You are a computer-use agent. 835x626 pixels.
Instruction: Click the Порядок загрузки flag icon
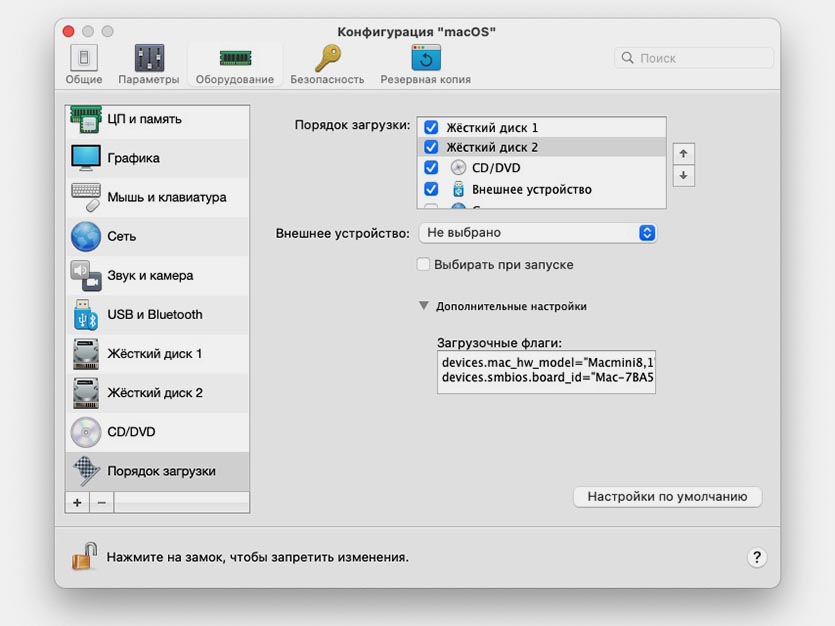(x=86, y=471)
